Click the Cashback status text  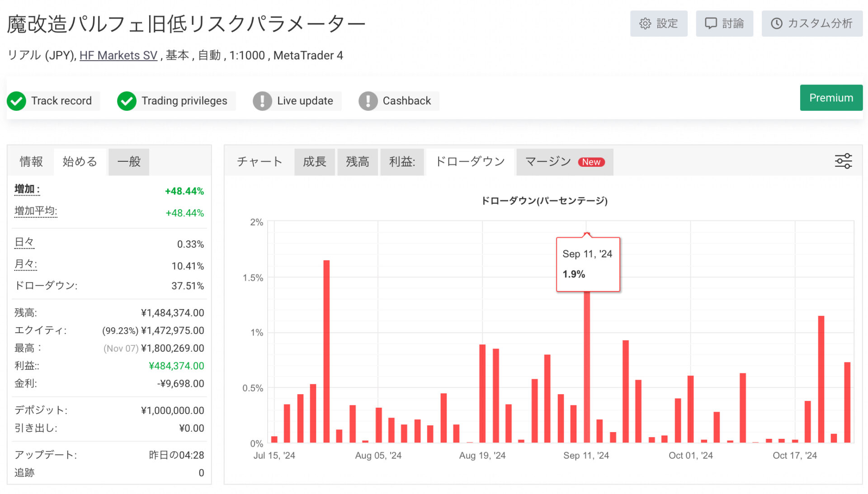point(407,101)
